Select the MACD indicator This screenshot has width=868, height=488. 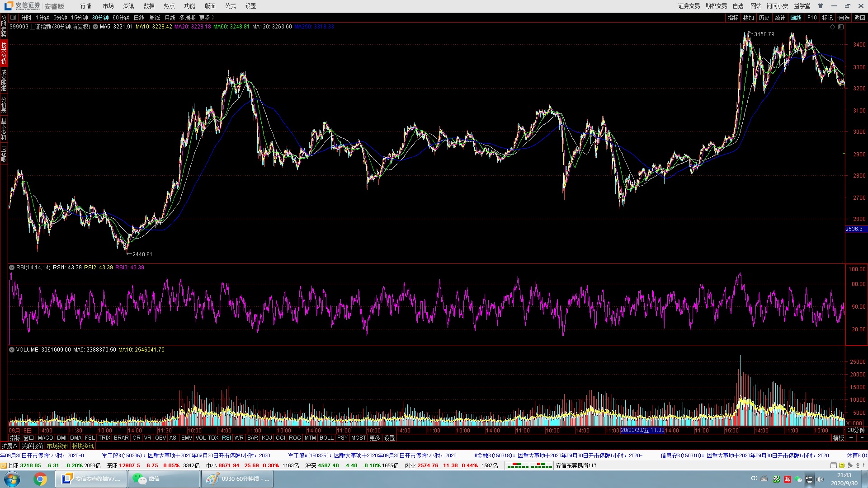(x=45, y=438)
